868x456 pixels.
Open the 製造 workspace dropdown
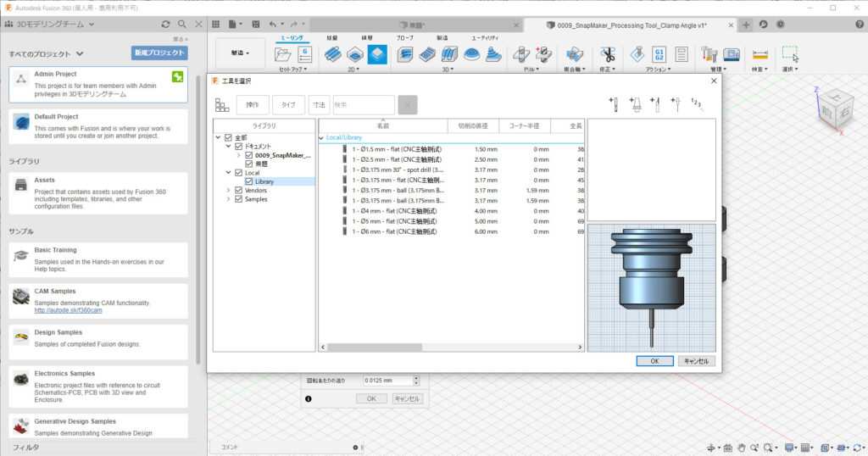point(240,53)
